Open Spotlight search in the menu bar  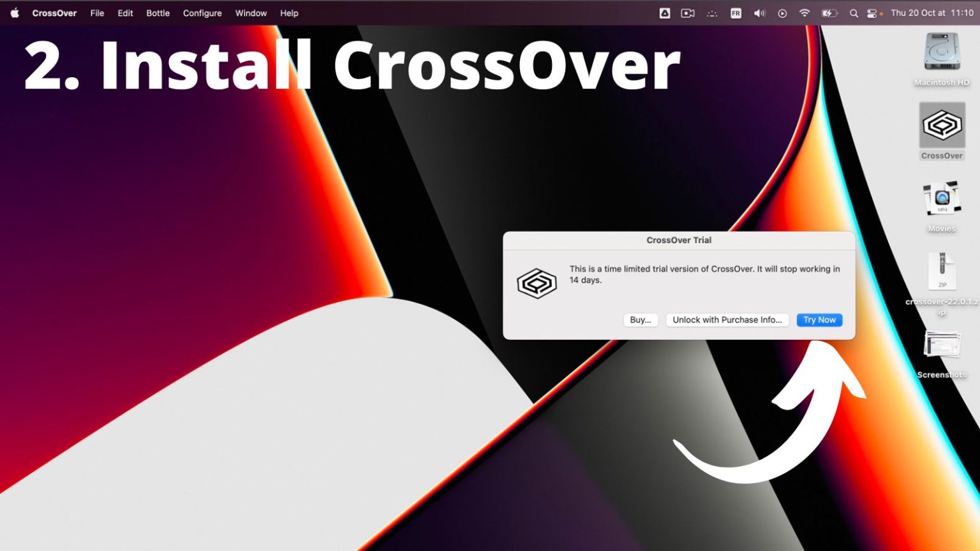[854, 13]
